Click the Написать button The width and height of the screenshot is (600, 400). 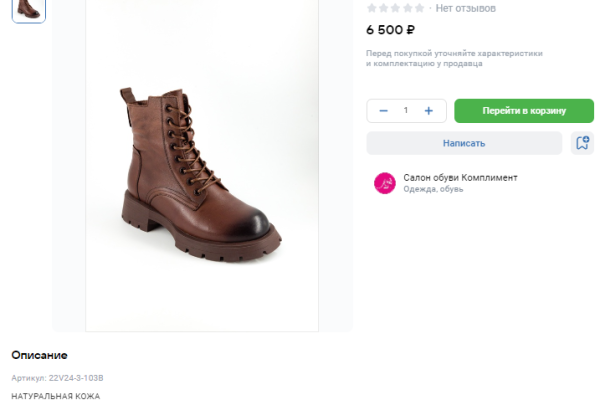(464, 143)
